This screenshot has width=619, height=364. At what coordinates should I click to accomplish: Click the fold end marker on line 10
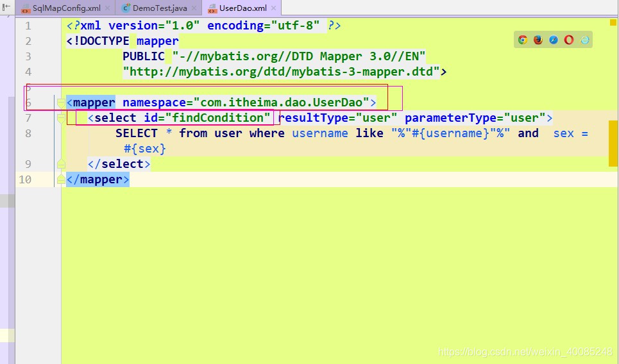(61, 179)
